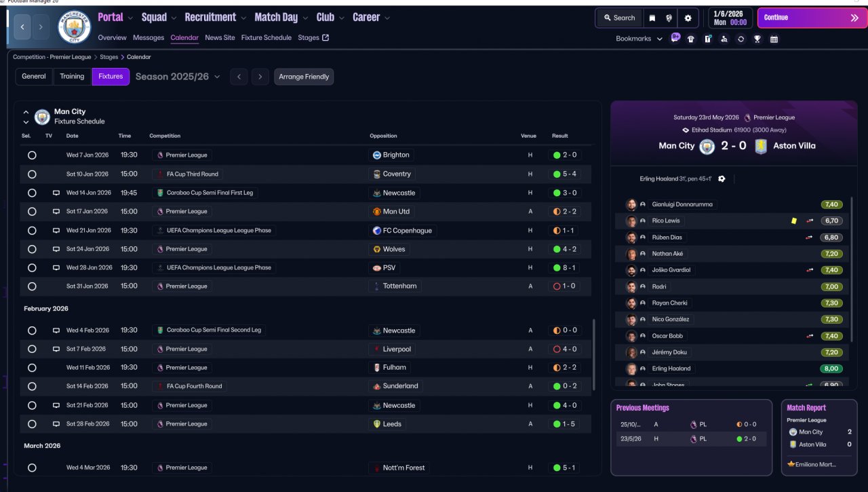
Task: Select the Sunderland fixture radio button
Action: pyautogui.click(x=32, y=386)
